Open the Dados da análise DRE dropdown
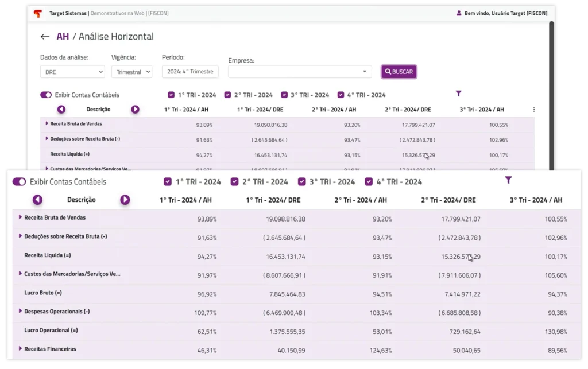This screenshot has height=369, width=588. pyautogui.click(x=72, y=71)
